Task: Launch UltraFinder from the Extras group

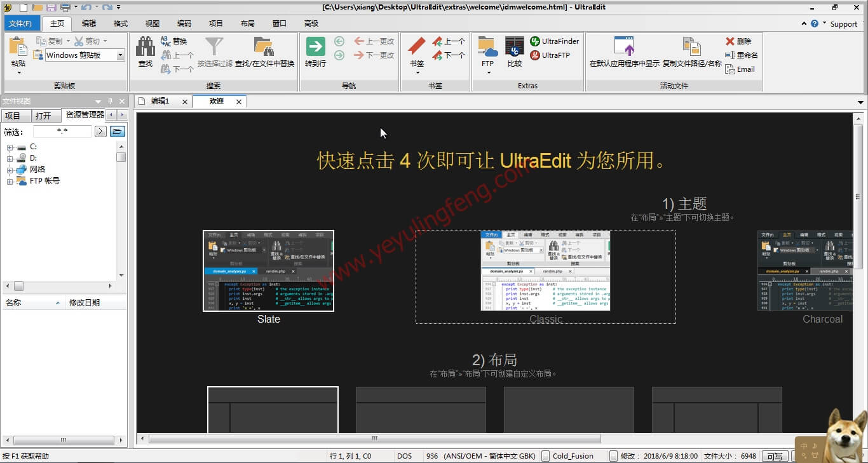Action: click(554, 41)
